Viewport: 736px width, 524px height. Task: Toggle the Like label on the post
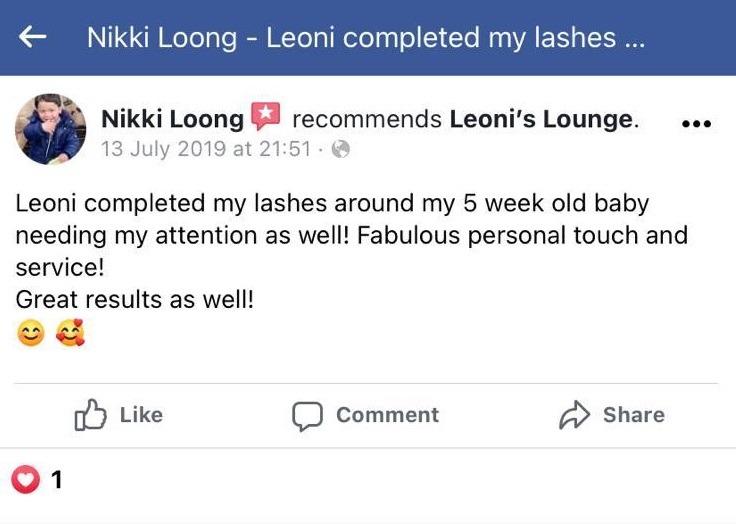coord(141,415)
